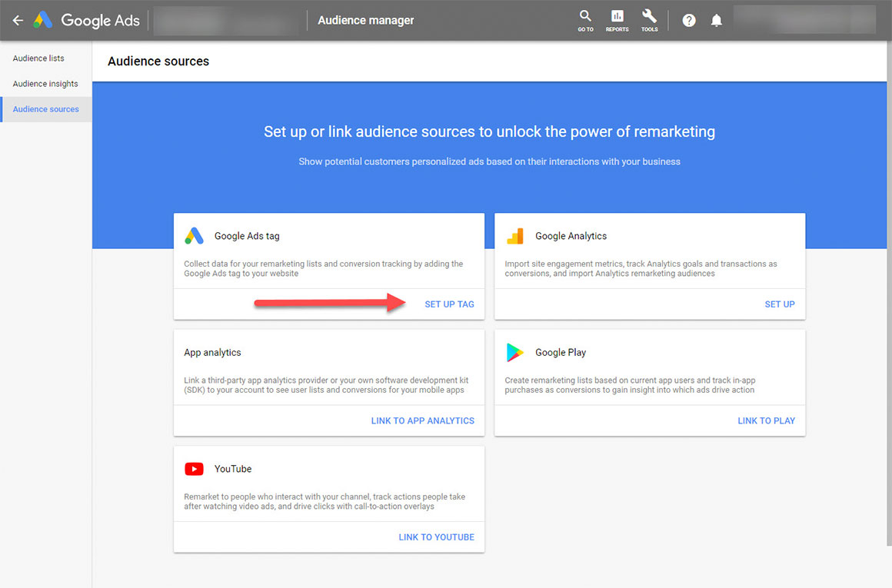Click the back arrow beside the logo
Viewport: 892px width, 588px height.
coord(17,21)
